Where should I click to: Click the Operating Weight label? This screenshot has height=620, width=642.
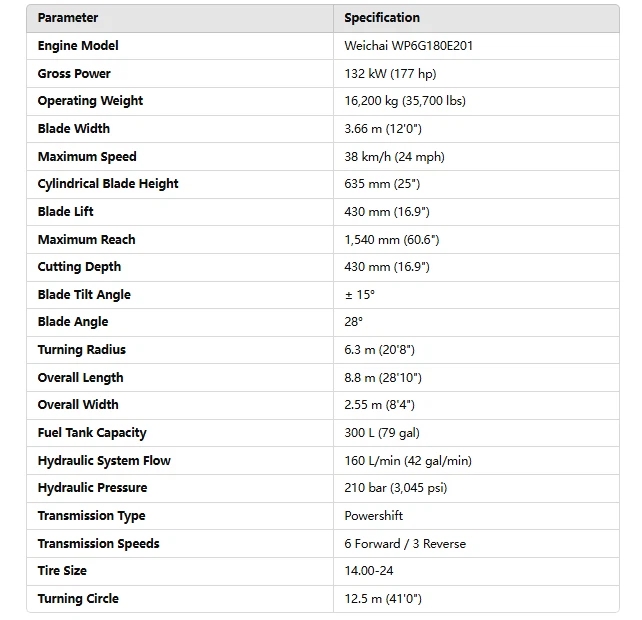click(x=90, y=101)
